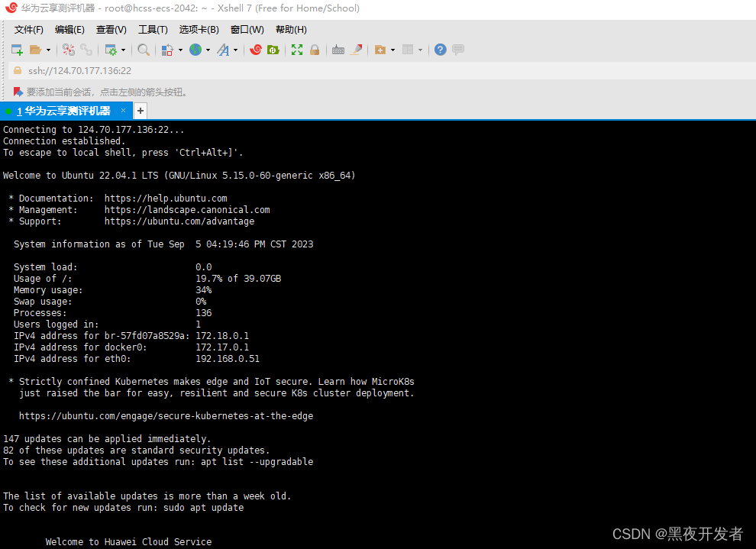Image resolution: width=756 pixels, height=549 pixels.
Task: Open the 文件(F) menu
Action: (28, 30)
